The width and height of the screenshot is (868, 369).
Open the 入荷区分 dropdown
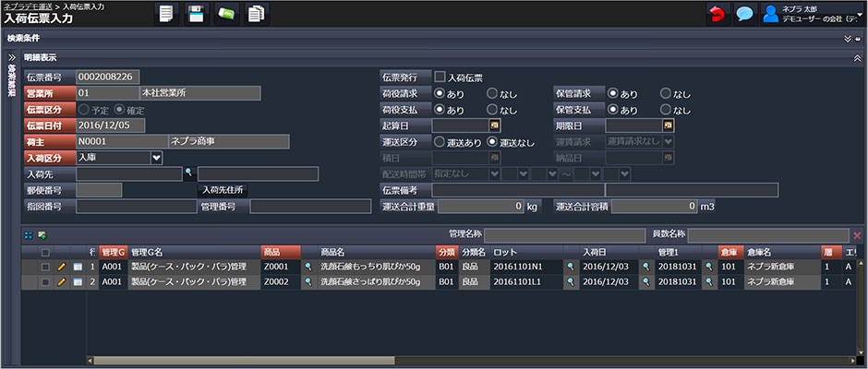click(x=156, y=158)
